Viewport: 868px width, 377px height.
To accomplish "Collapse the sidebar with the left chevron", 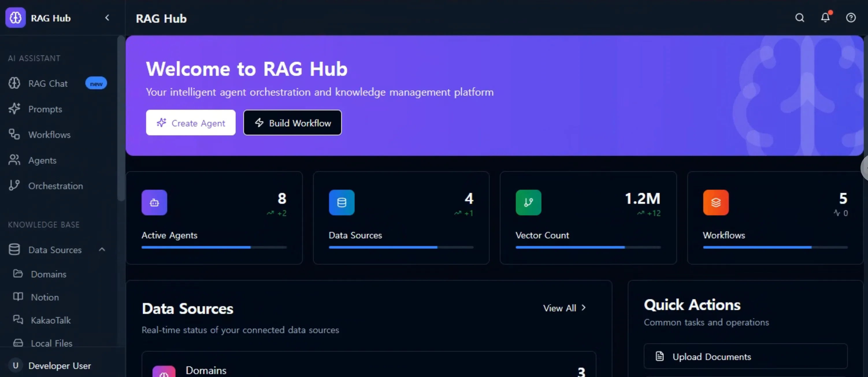I will [107, 18].
